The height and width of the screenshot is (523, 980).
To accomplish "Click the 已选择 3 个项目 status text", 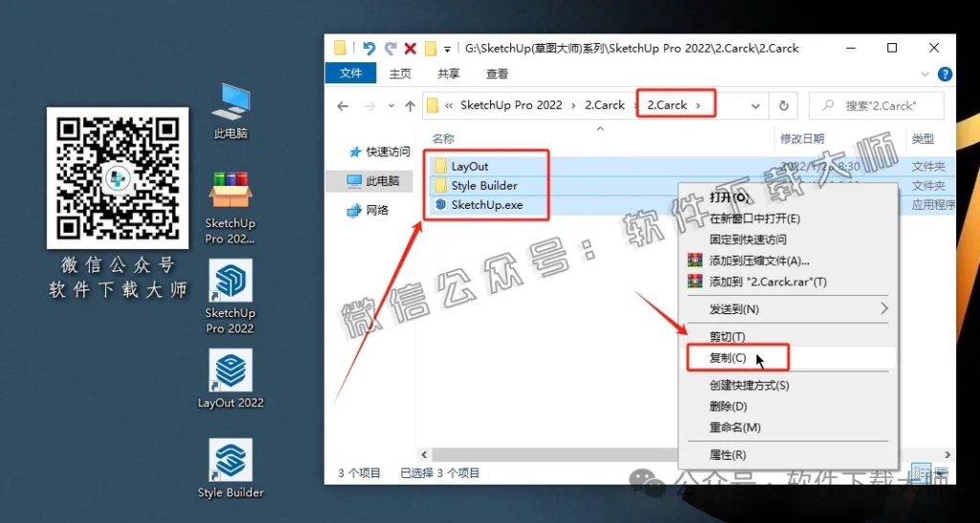I will pyautogui.click(x=439, y=473).
